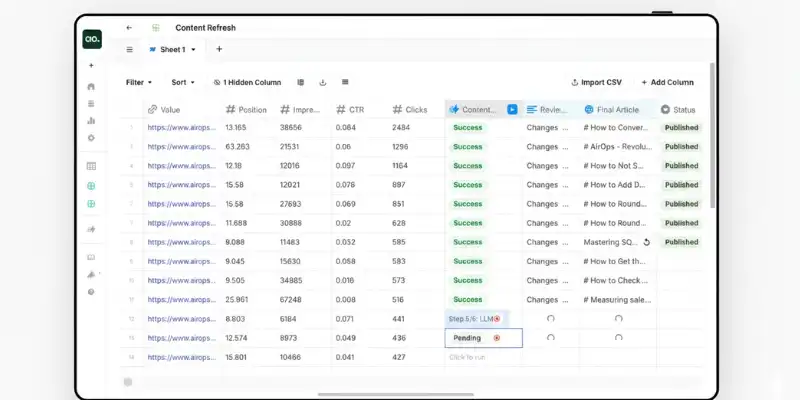This screenshot has width=800, height=400.
Task: Click the vertical scrollbar on the right
Action: (x=712, y=135)
